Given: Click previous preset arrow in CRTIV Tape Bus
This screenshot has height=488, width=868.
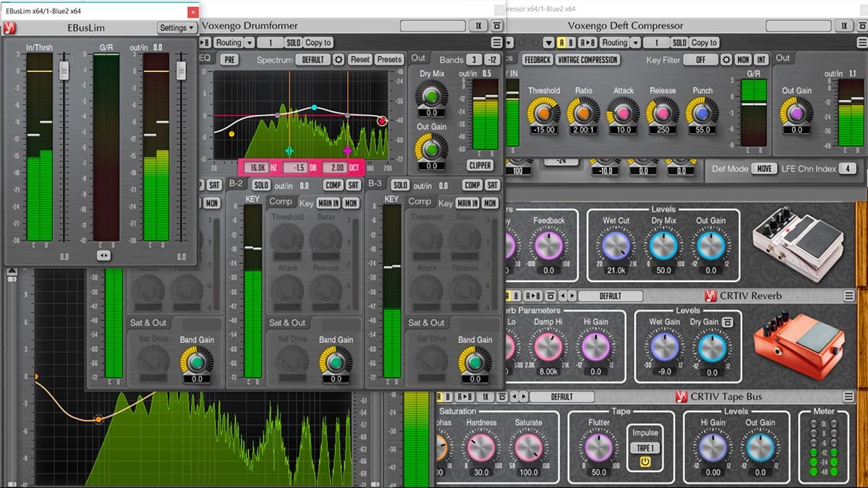Looking at the screenshot, I should tap(514, 397).
